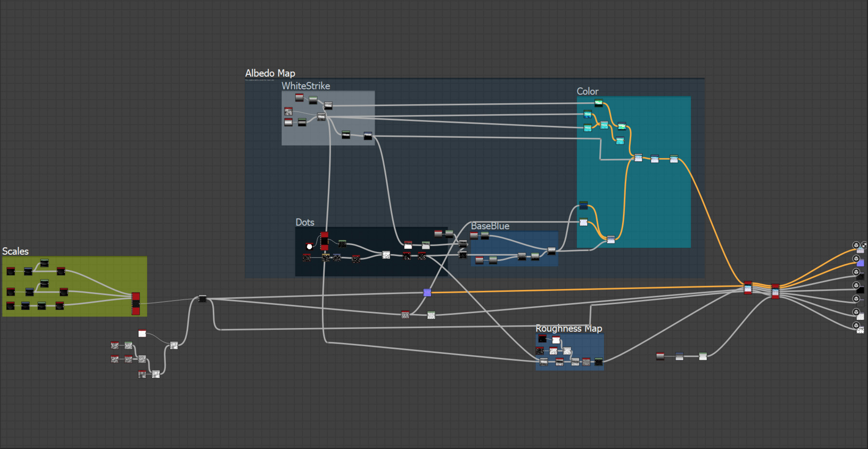The height and width of the screenshot is (449, 868).
Task: Select the dark blue node in Color frame
Action: pyautogui.click(x=583, y=206)
